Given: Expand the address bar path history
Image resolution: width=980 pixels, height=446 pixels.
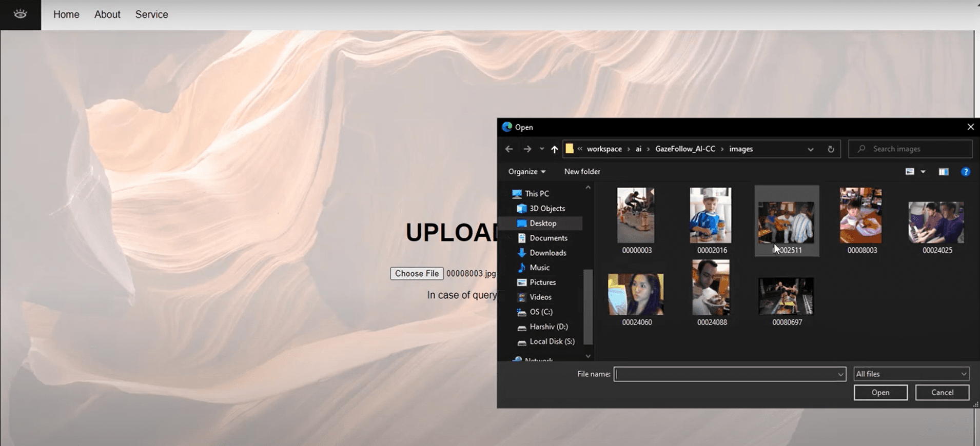Looking at the screenshot, I should [810, 149].
